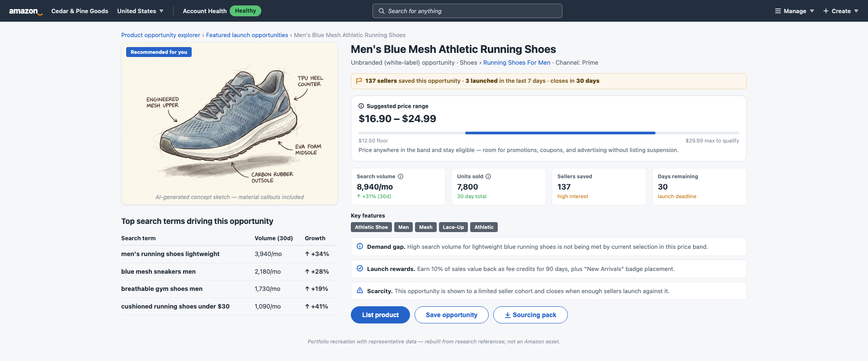Click the $12.50 floor label

[x=373, y=141]
